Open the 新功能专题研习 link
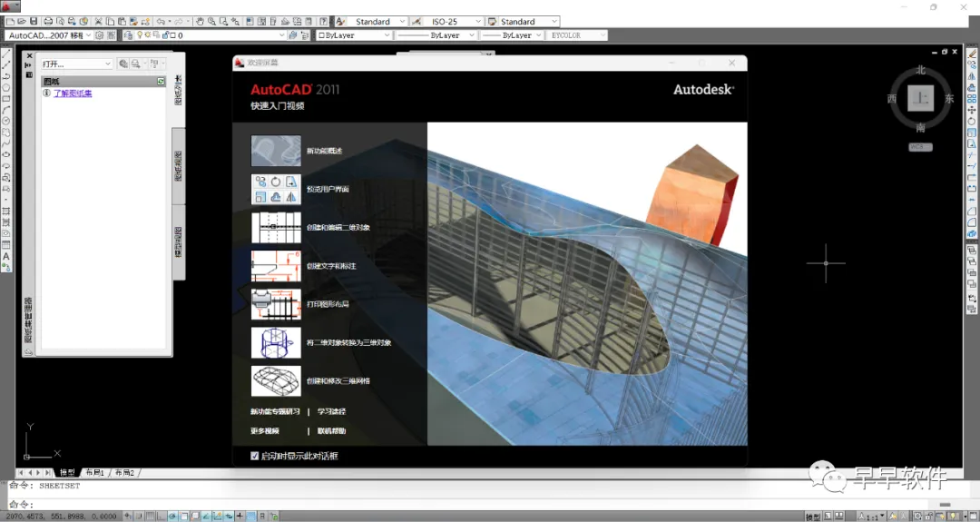980x522 pixels. [275, 412]
